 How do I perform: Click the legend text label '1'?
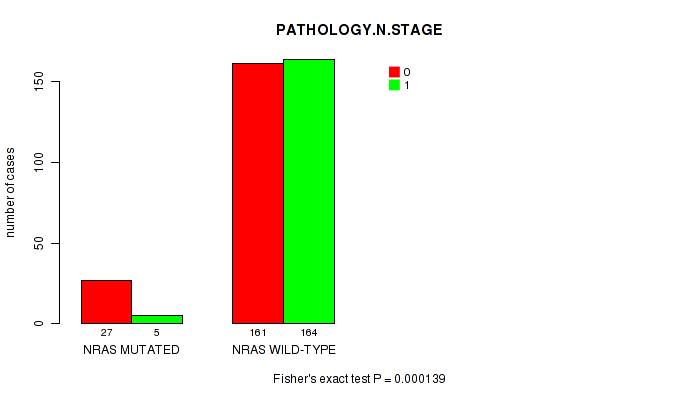tap(407, 85)
